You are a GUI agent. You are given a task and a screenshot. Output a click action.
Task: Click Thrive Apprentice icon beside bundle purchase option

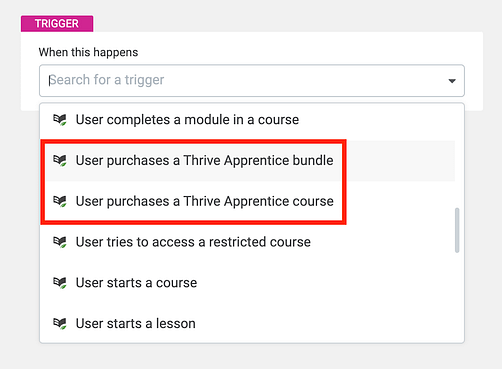pyautogui.click(x=60, y=160)
